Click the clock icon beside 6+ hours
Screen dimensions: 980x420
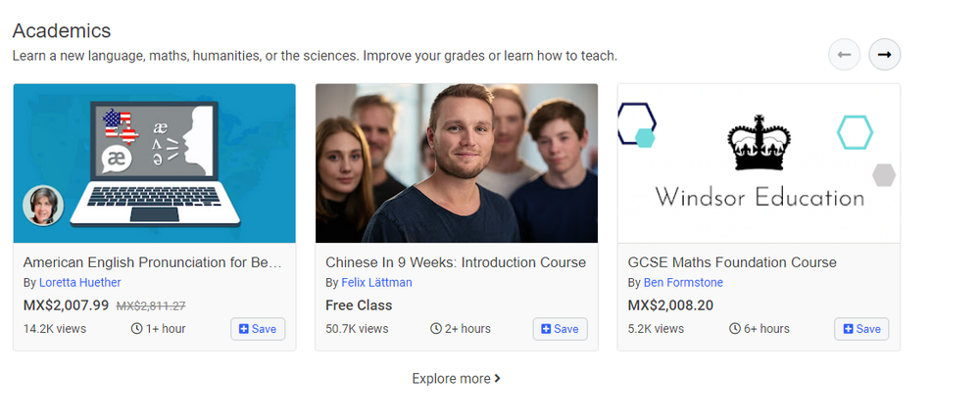(735, 329)
